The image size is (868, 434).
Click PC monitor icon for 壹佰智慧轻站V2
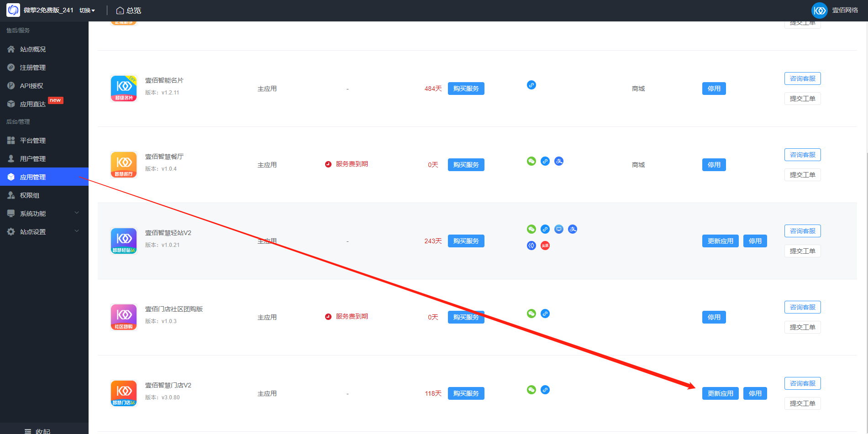tap(559, 229)
